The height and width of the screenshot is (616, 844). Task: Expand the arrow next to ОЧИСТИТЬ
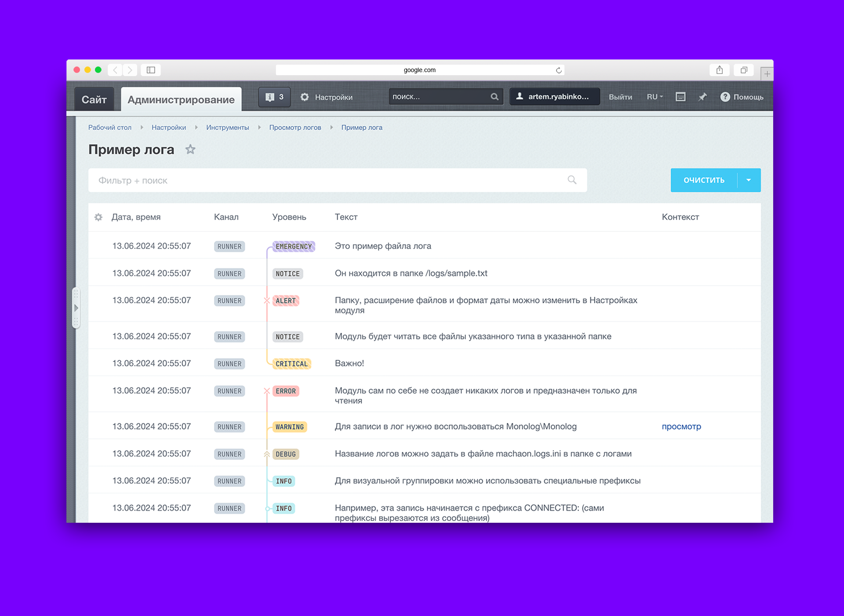coord(749,180)
